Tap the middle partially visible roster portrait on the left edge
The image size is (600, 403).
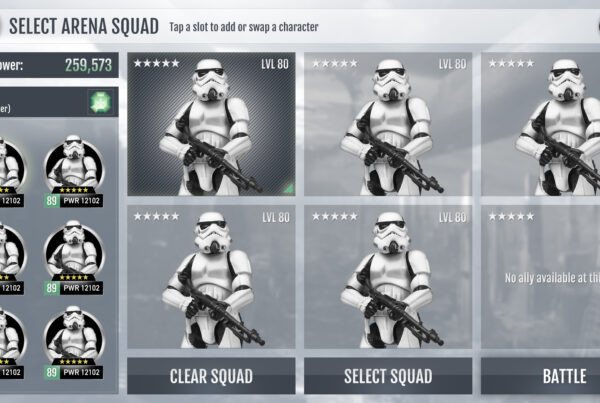tap(12, 257)
